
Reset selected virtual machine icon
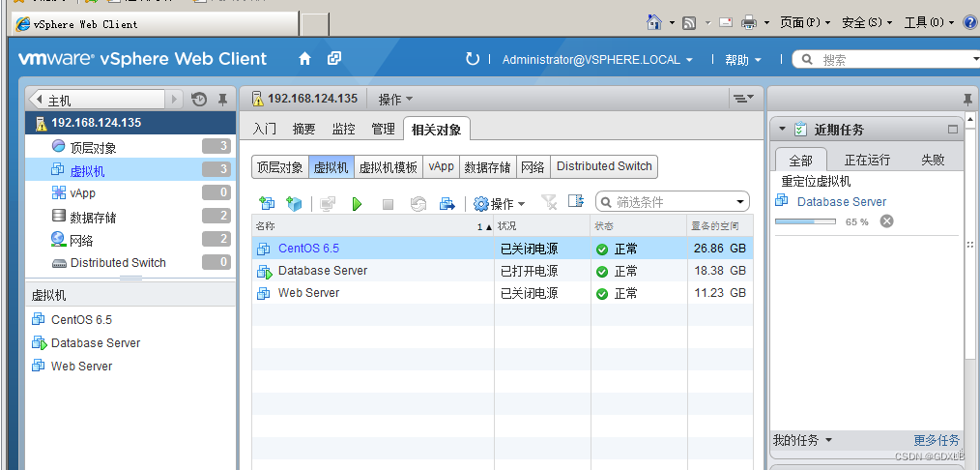coord(418,204)
